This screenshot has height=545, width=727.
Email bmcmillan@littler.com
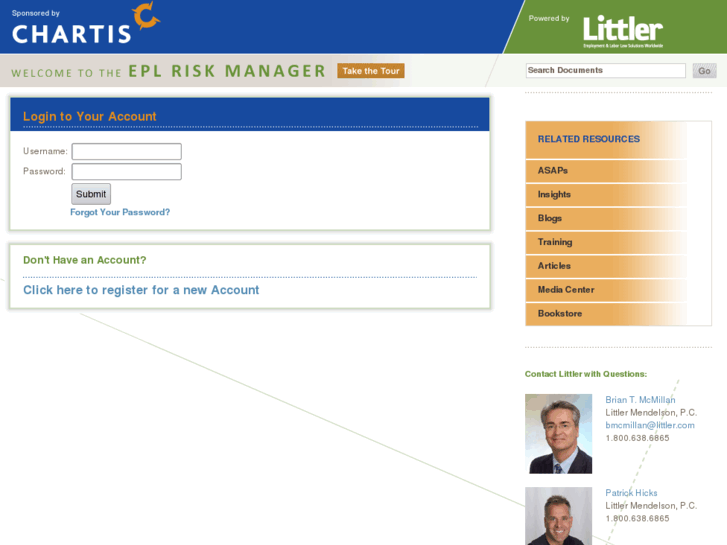point(650,425)
